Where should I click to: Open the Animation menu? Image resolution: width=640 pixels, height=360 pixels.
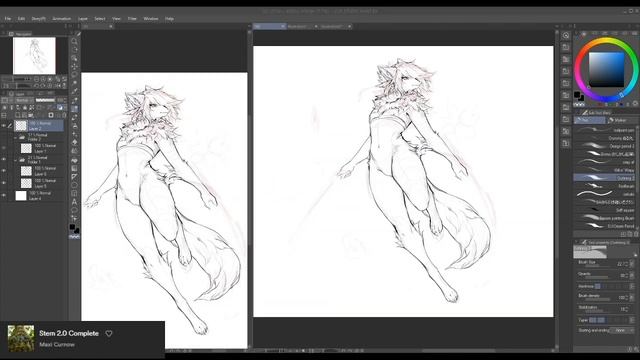(62, 19)
